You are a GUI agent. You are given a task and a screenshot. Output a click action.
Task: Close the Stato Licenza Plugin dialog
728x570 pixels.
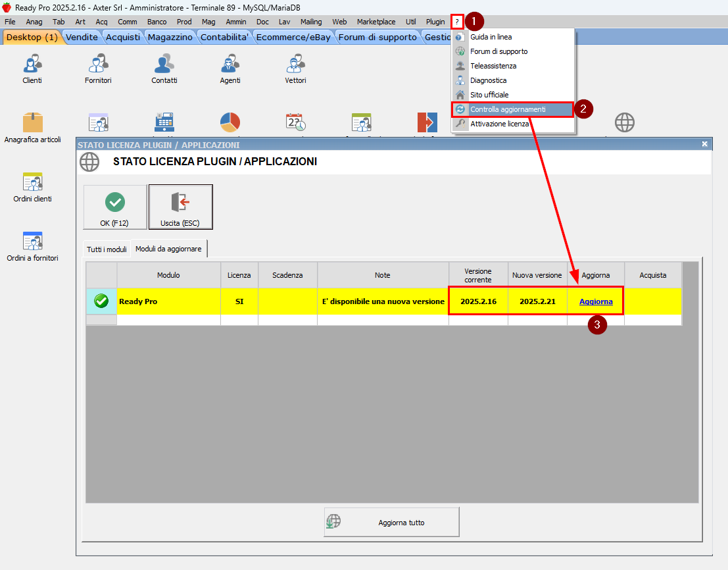(x=704, y=144)
